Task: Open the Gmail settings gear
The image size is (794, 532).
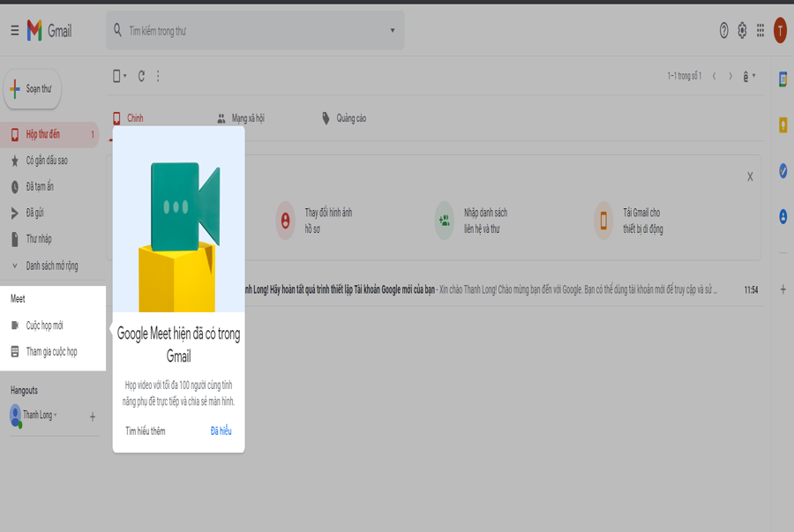Action: click(x=742, y=30)
